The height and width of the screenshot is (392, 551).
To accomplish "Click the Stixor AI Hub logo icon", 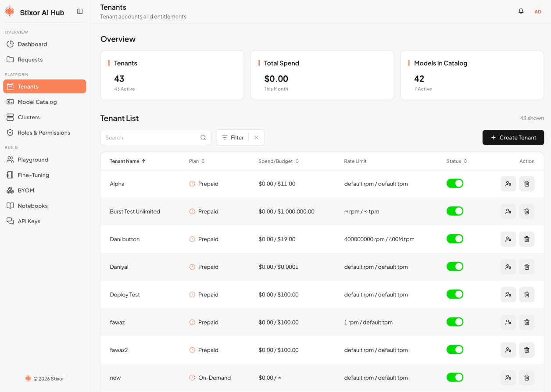I will [10, 12].
